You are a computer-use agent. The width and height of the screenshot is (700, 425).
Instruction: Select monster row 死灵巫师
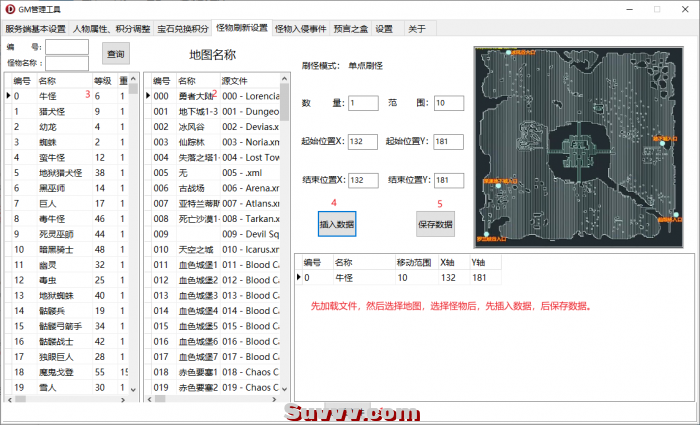67,234
